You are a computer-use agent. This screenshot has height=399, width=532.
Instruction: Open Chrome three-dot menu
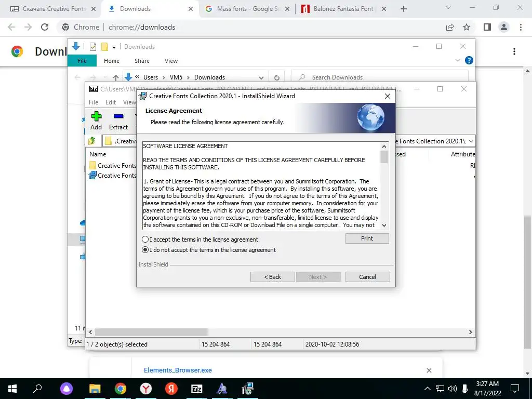coord(521,27)
